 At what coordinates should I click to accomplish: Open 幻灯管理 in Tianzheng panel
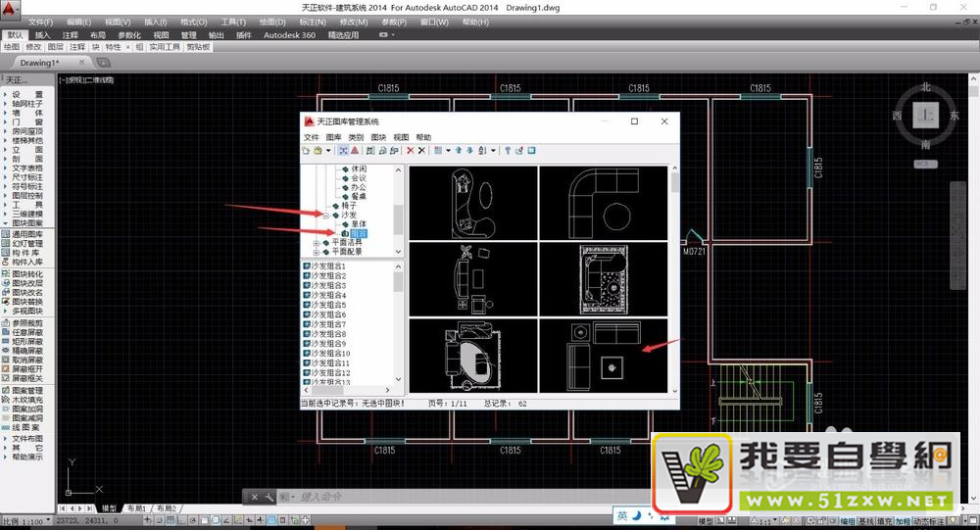(x=23, y=244)
